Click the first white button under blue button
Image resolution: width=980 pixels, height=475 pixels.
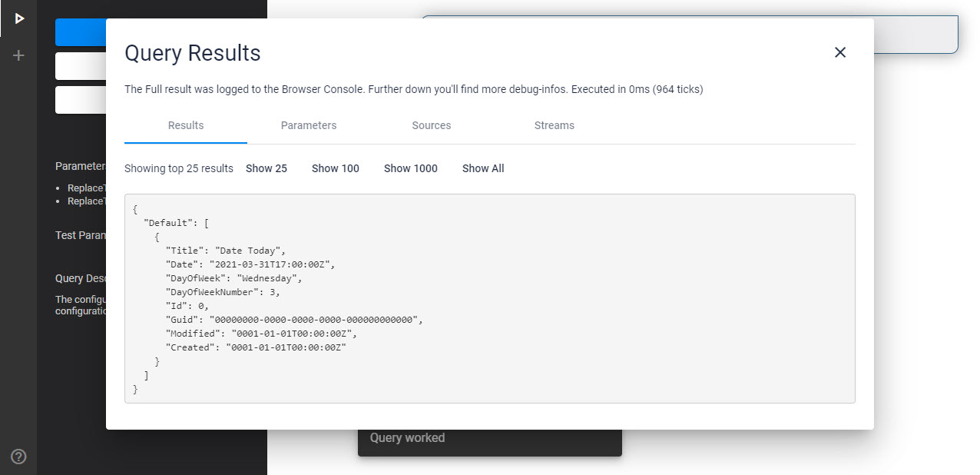pos(81,66)
